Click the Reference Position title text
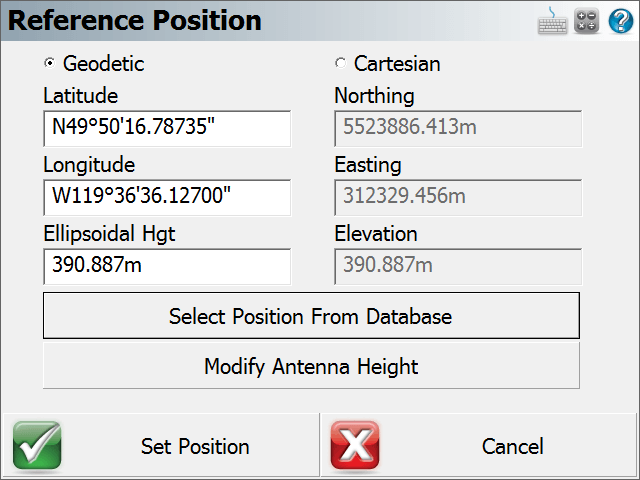The image size is (640, 480). 135,20
